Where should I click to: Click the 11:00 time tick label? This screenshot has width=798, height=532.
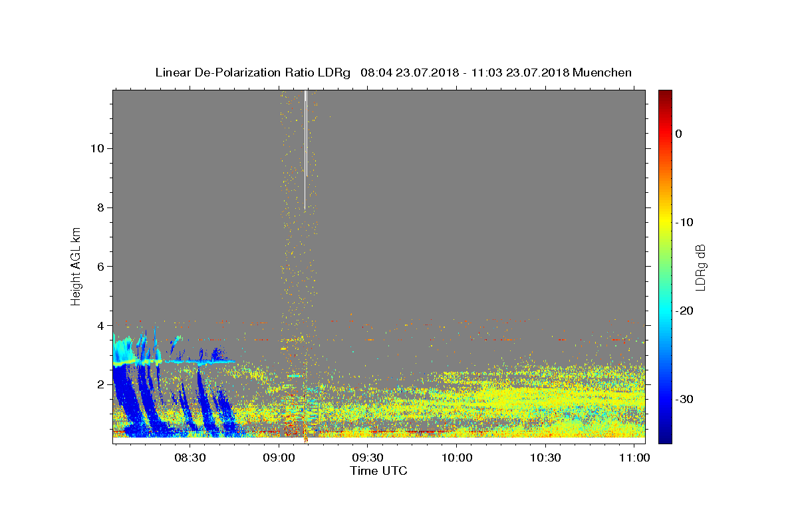point(635,458)
